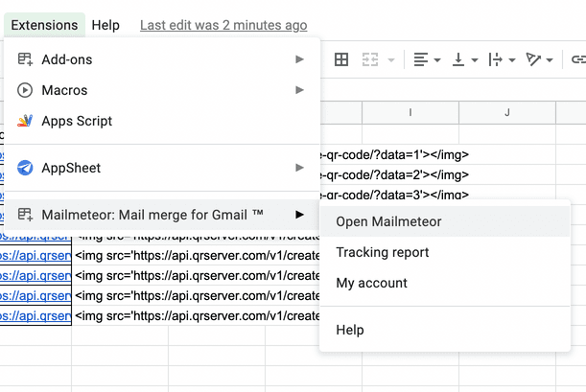Click the Horizontal align icon

pos(421,59)
